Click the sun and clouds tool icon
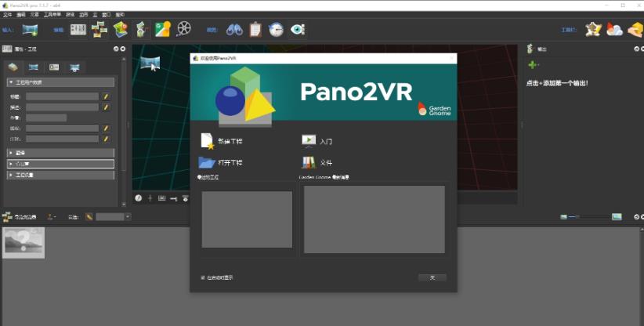 click(x=614, y=30)
